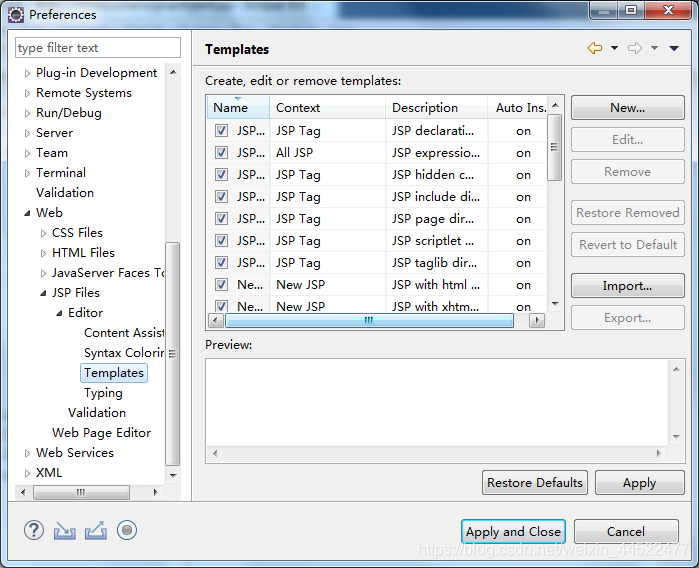The width and height of the screenshot is (699, 568).
Task: Toggle the JSP scriptlet template checkbox
Action: pyautogui.click(x=221, y=240)
